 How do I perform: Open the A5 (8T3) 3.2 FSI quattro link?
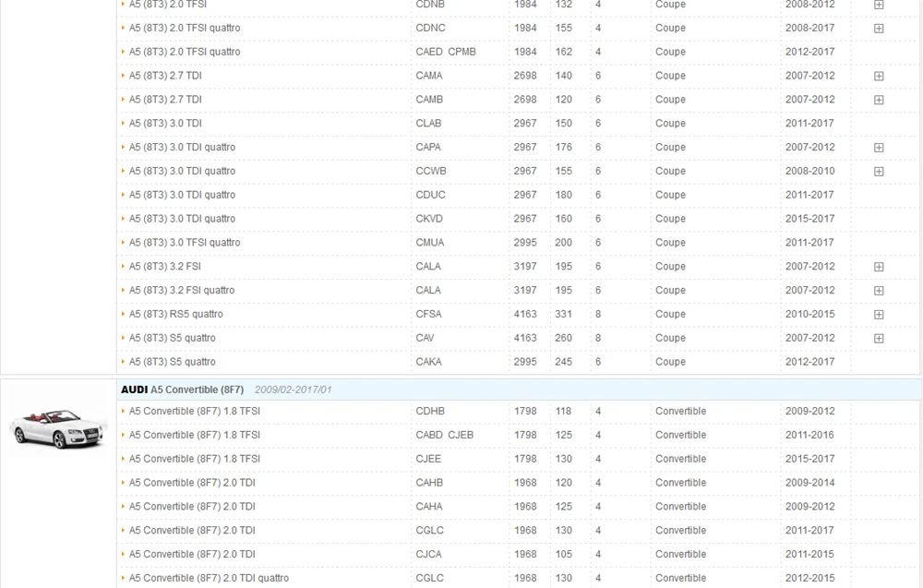(x=181, y=290)
